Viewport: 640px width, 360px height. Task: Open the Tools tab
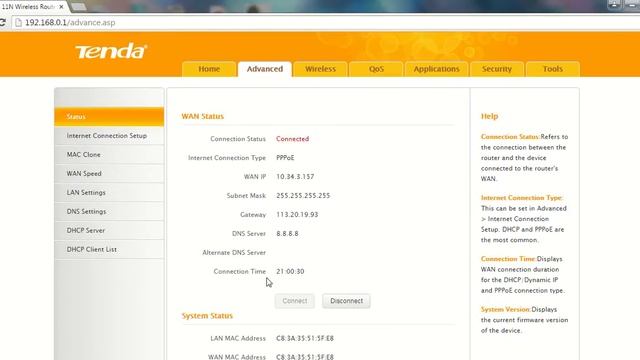[x=553, y=69]
